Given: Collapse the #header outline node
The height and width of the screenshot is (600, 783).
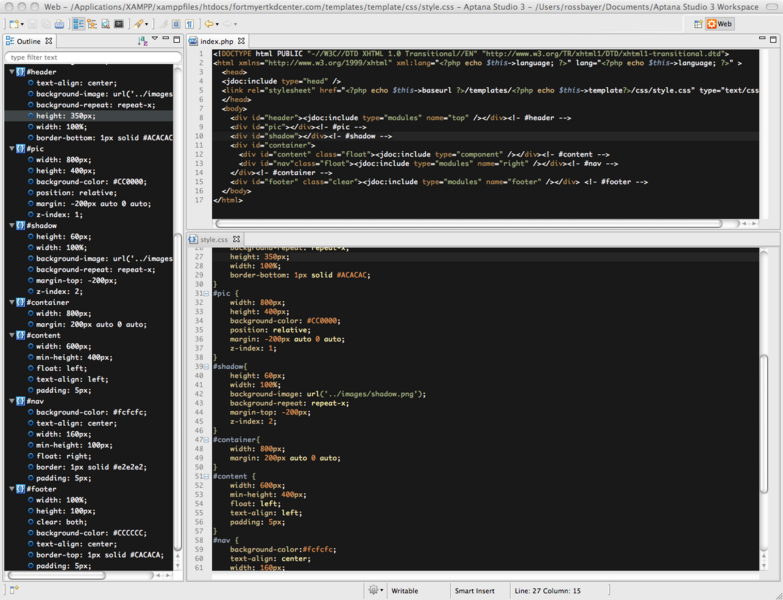Looking at the screenshot, I should coord(11,72).
